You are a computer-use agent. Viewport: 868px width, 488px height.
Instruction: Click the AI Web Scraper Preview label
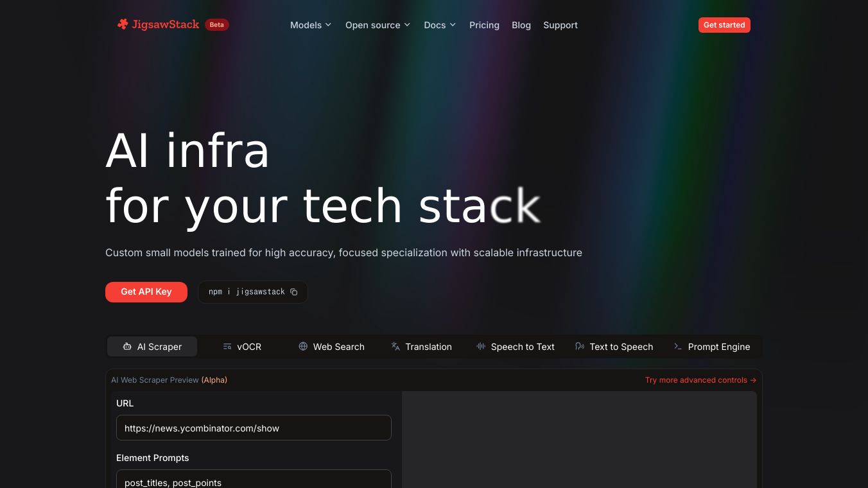point(155,380)
